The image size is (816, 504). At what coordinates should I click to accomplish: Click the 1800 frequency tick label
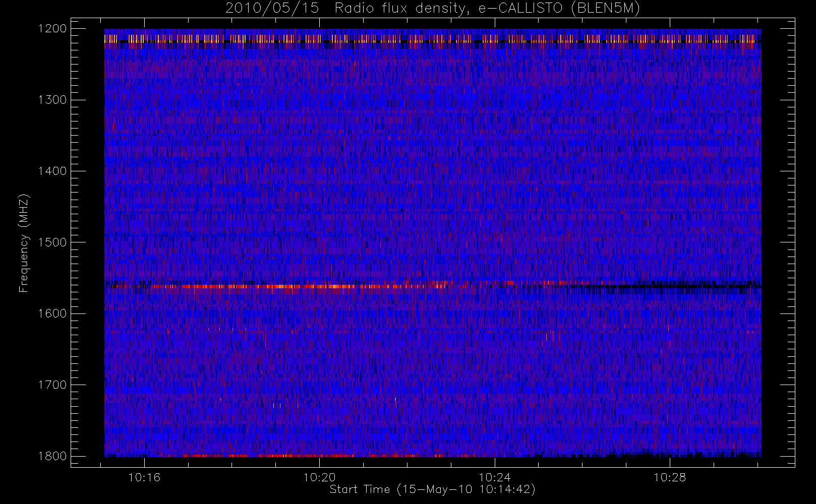click(x=52, y=456)
